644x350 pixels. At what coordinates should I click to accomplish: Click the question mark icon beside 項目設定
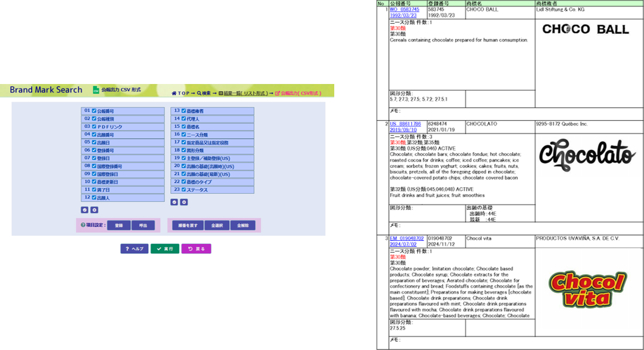coord(83,225)
